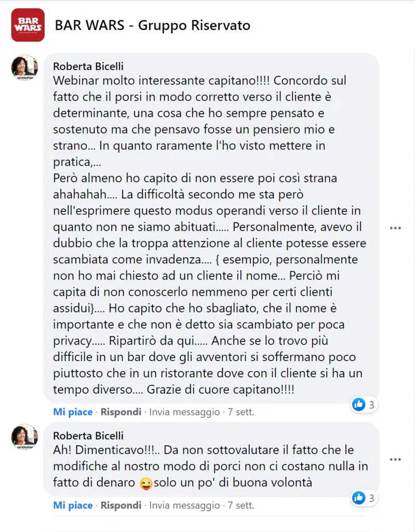This screenshot has width=415, height=532.
Task: Click the BAR WARS - Gruppo Riservato title
Action: coord(152,25)
